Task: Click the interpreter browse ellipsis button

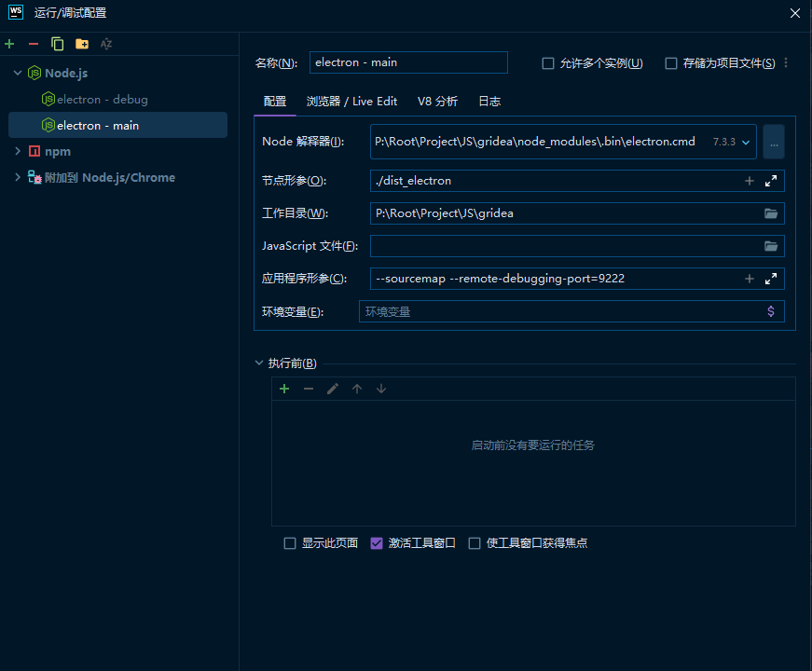Action: click(x=774, y=143)
